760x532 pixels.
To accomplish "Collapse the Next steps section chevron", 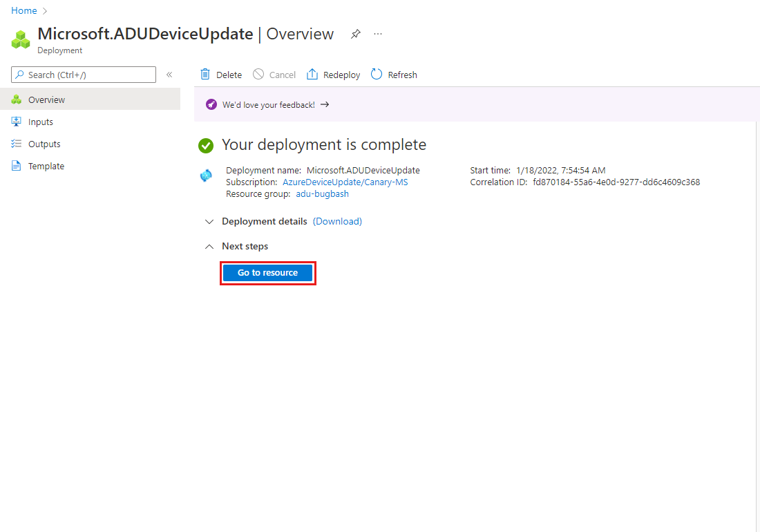I will [x=209, y=247].
